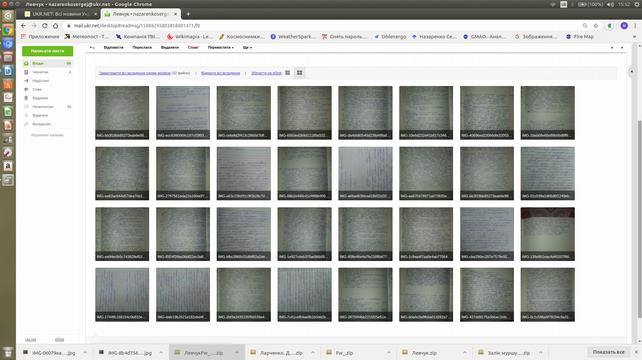642x360 pixels.
Task: Click the Chrome home button
Action: point(55,25)
